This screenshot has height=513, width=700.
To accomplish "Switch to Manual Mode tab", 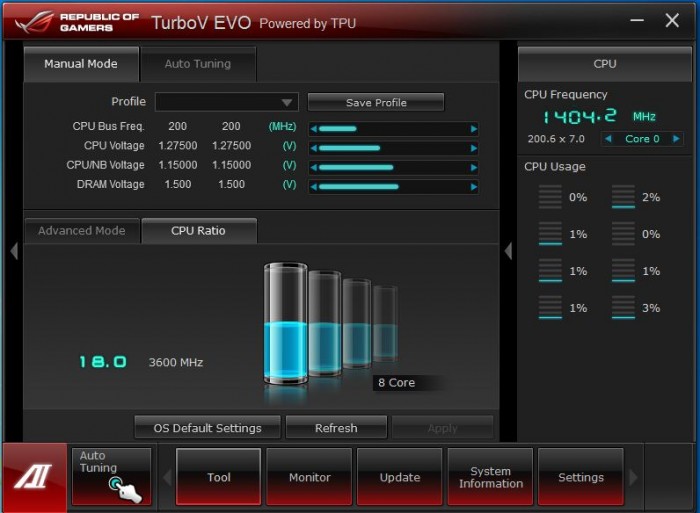I will (81, 64).
